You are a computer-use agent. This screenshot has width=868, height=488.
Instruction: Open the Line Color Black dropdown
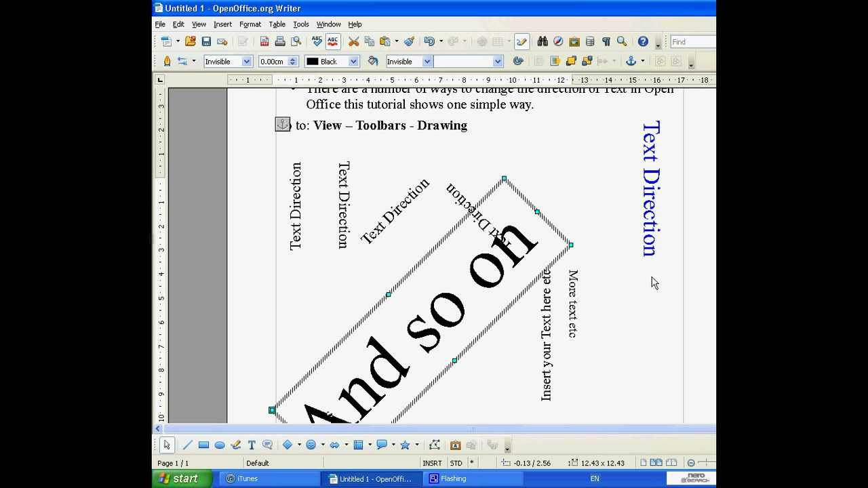[353, 62]
